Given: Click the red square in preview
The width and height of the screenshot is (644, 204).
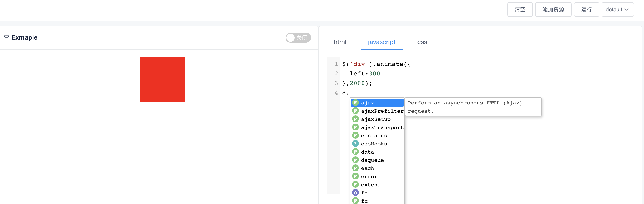Looking at the screenshot, I should click(163, 79).
